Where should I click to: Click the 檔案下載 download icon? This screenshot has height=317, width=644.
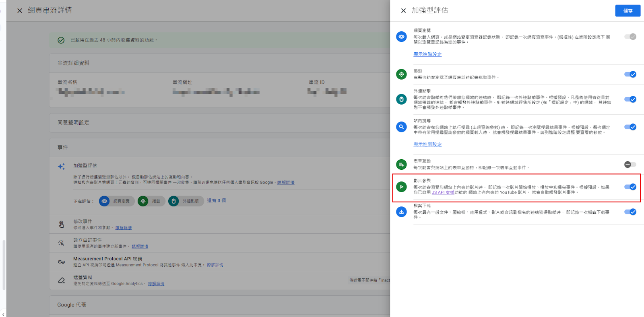[x=401, y=212]
